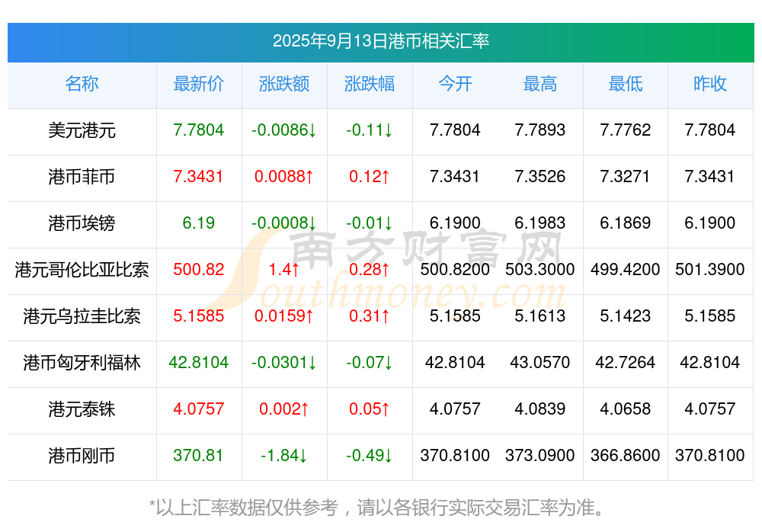This screenshot has height=532, width=762.
Task: Click the change percent -0.01↓
Action: click(370, 223)
